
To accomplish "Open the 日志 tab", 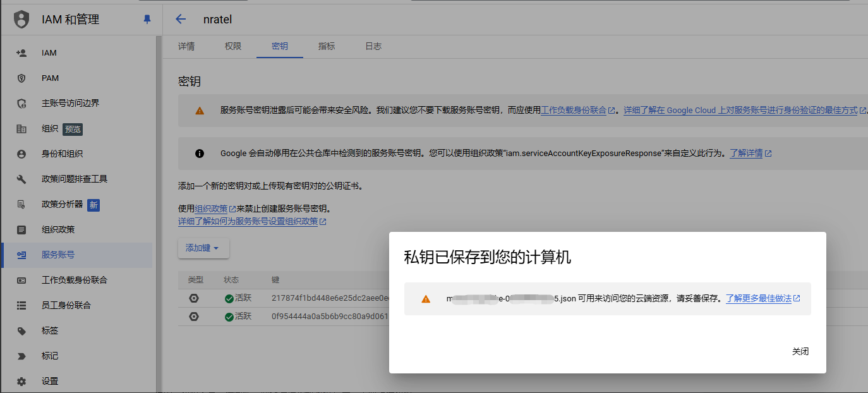I will pos(373,46).
